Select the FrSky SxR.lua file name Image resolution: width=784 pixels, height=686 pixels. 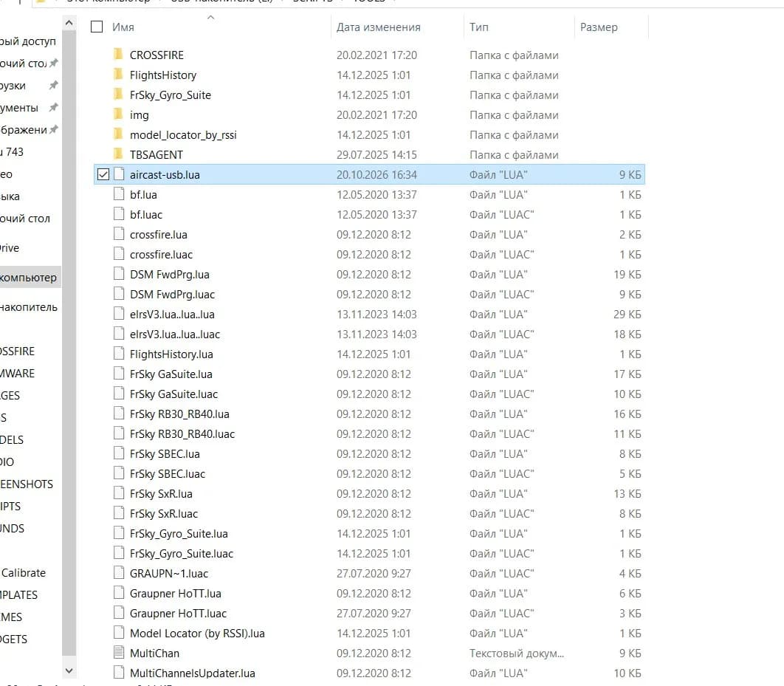[161, 494]
